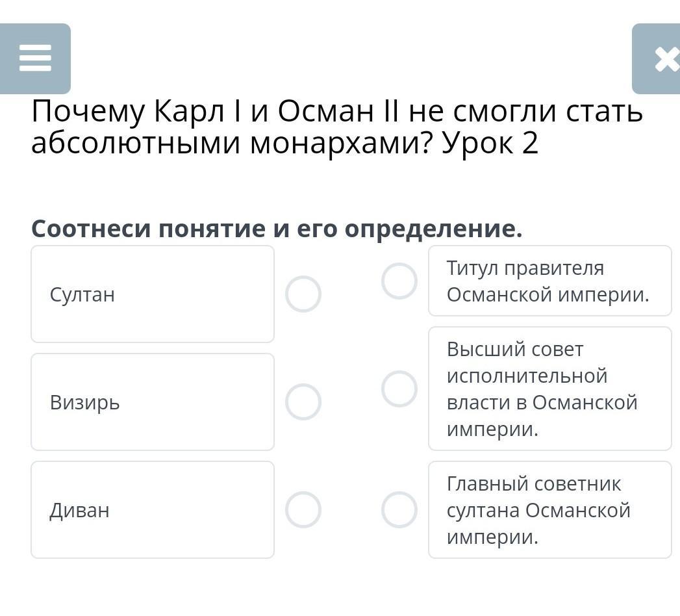Screen dimensions: 680x616
Task: Click the word Визирь label
Action: tap(85, 403)
